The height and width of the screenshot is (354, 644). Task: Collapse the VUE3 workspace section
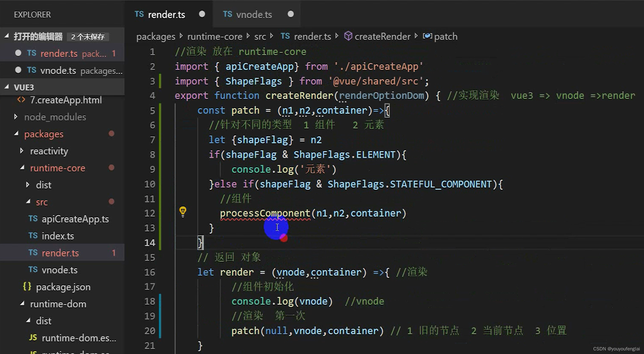(x=7, y=87)
